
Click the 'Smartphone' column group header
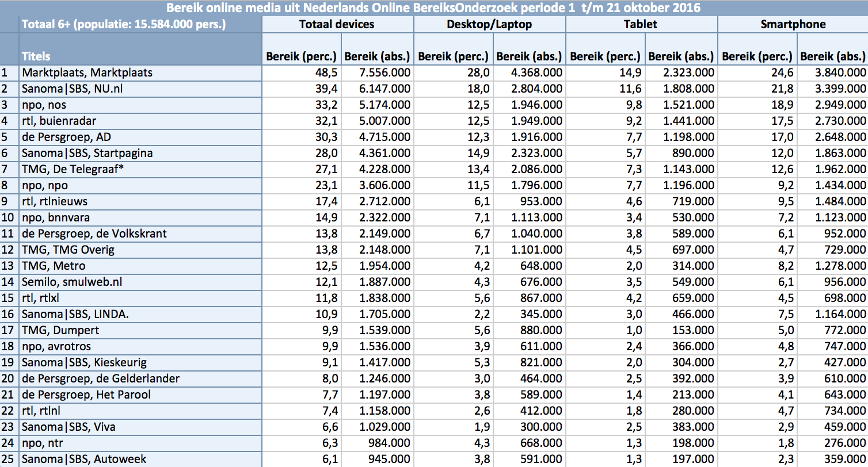pyautogui.click(x=793, y=24)
